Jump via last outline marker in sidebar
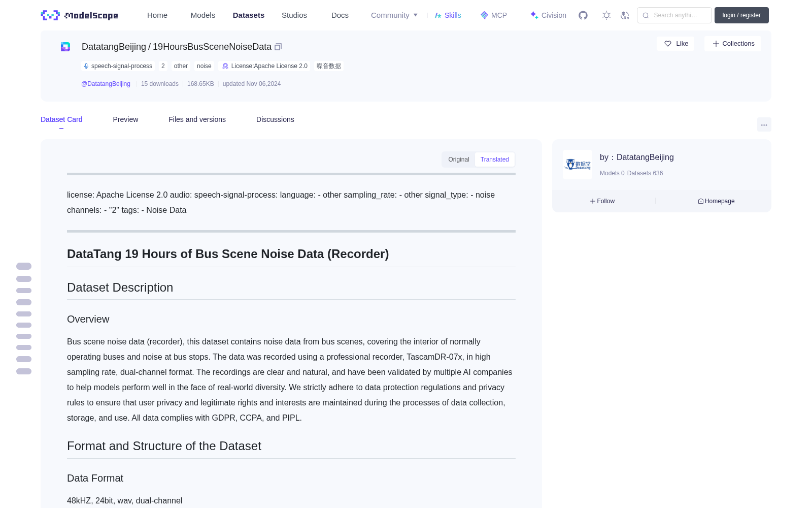 pos(24,371)
